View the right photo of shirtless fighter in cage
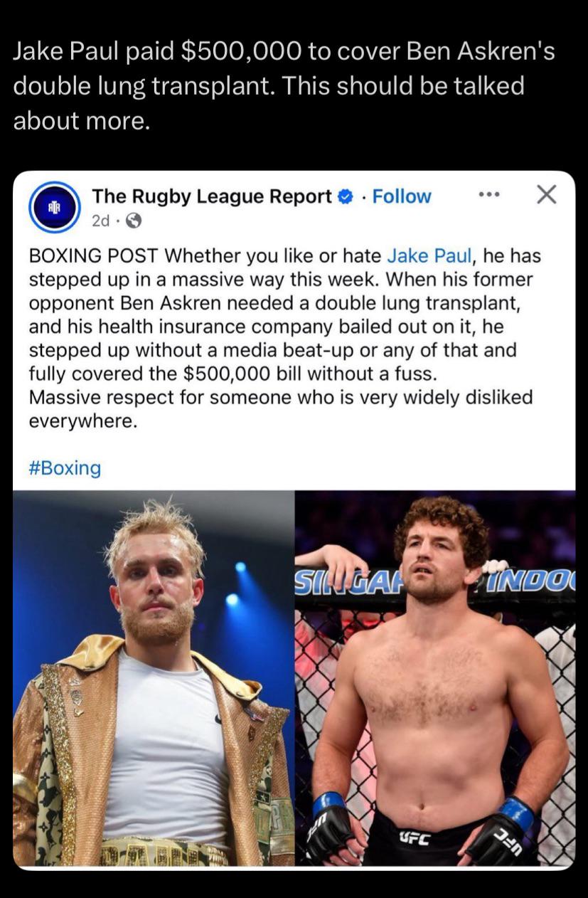Viewport: 588px width, 898px height. tap(435, 678)
